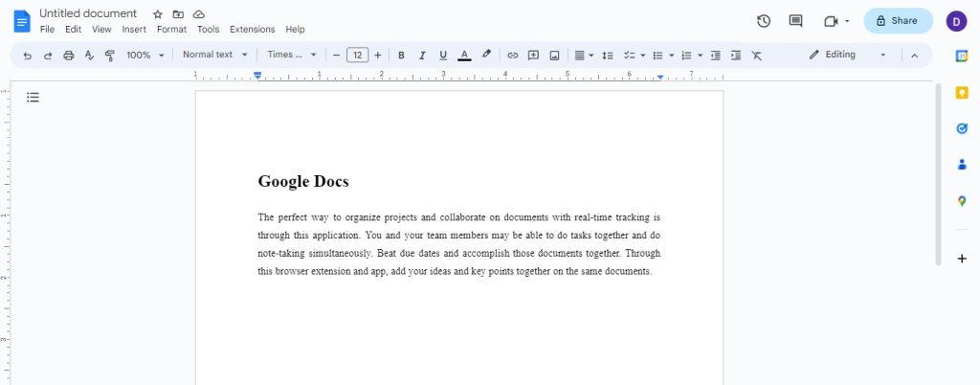Open text color picker (underlined A)
This screenshot has height=385, width=980.
[464, 56]
